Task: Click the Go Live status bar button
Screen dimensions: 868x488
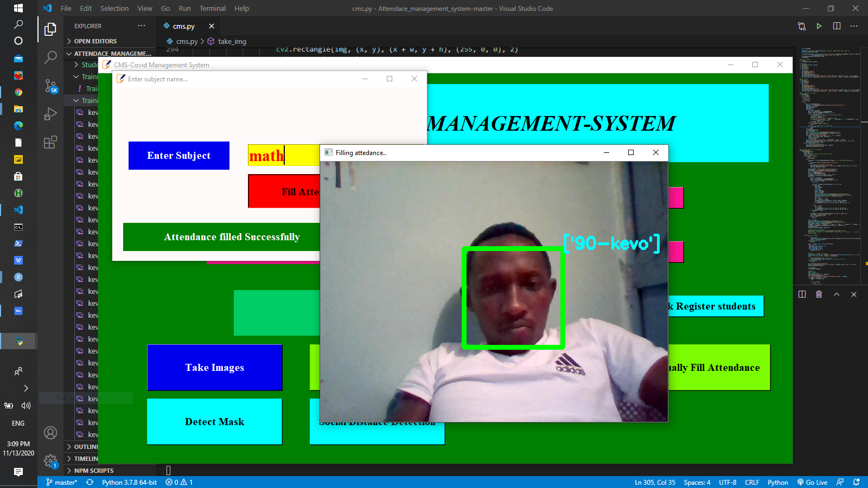Action: point(812,482)
